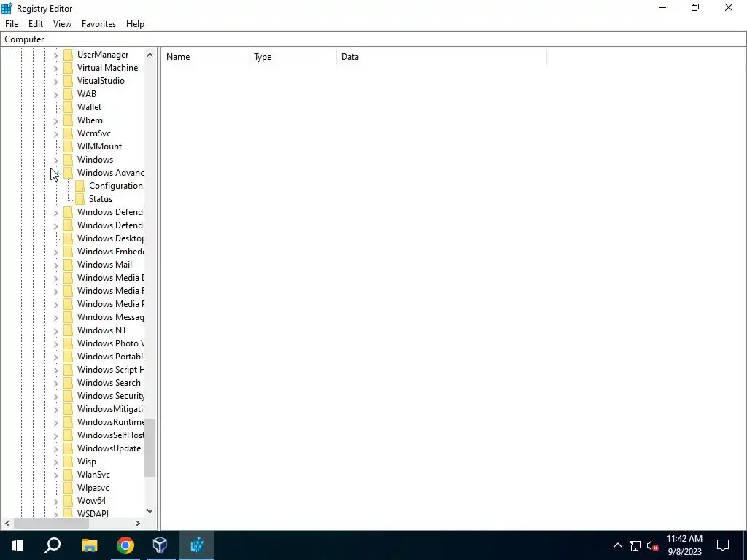
Task: Select the Wisp folder icon
Action: [x=69, y=462]
